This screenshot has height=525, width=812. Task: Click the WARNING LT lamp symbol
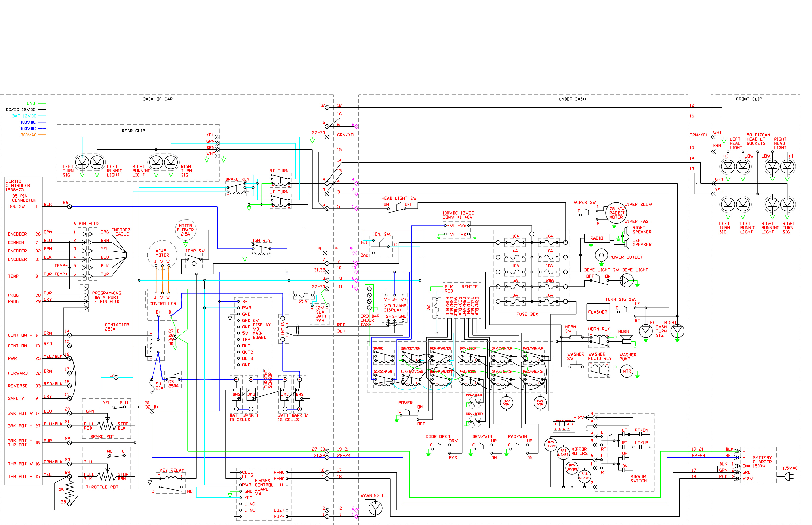(375, 508)
